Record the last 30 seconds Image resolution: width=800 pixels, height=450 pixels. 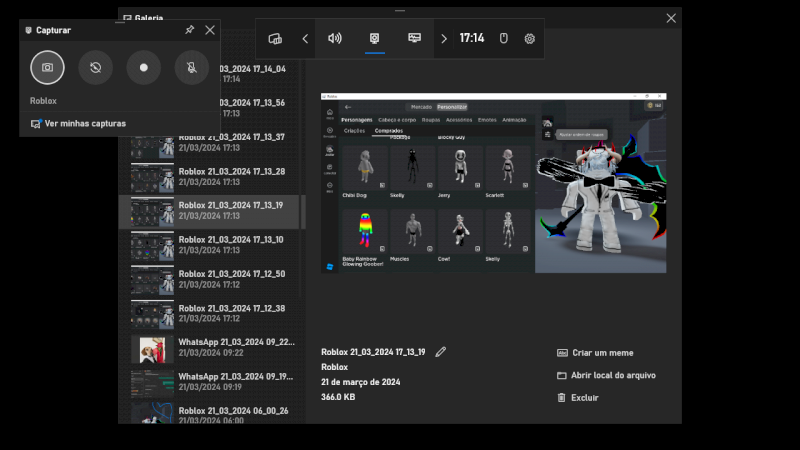[x=96, y=68]
